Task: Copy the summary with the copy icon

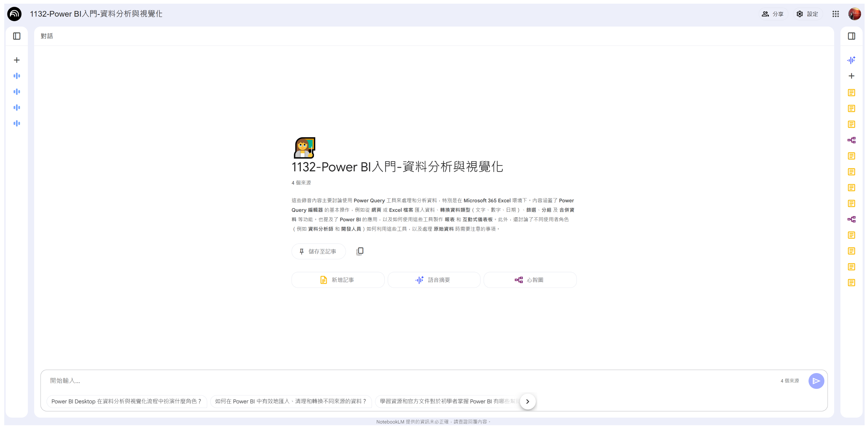Action: point(360,251)
